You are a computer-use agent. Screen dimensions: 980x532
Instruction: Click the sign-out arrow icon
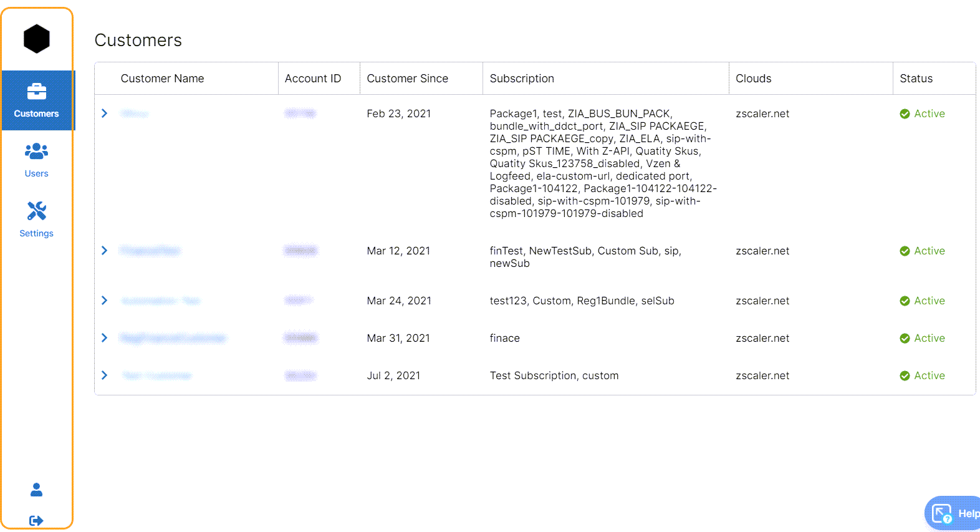point(37,520)
